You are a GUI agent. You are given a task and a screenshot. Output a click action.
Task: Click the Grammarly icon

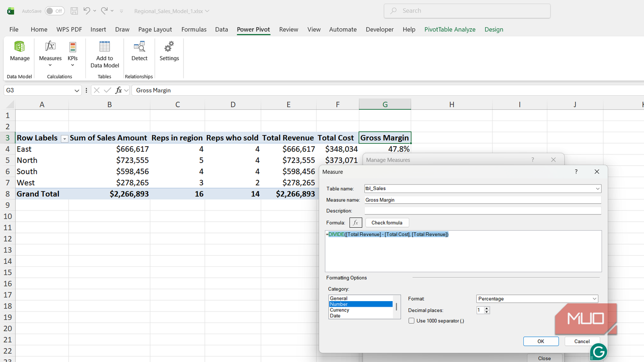pyautogui.click(x=598, y=352)
